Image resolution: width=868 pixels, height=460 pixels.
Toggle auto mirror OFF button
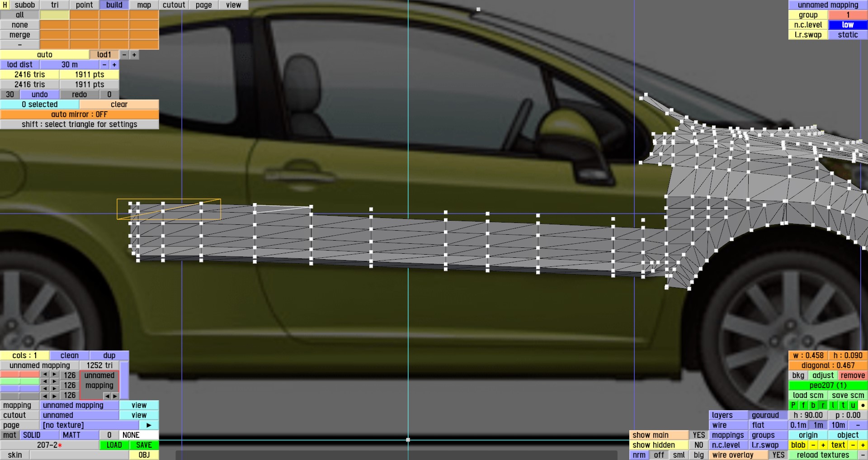pos(80,114)
